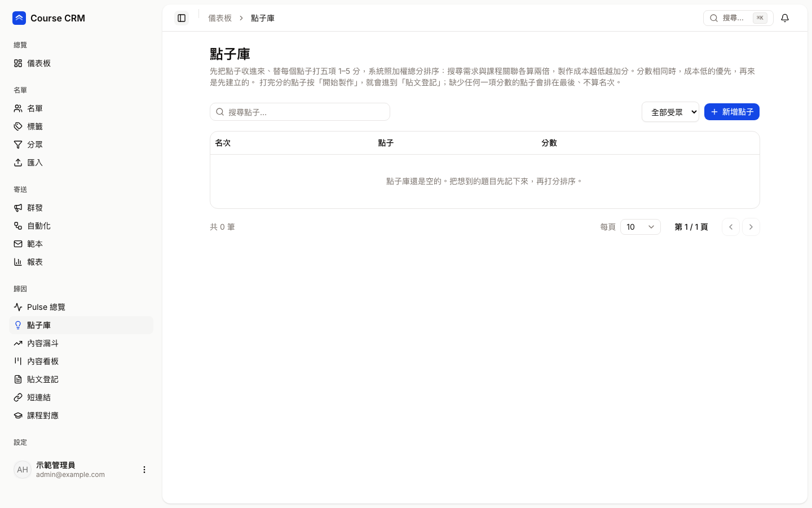Viewport: 812px width, 508px height.
Task: Click the 匯入 upload icon
Action: pyautogui.click(x=18, y=163)
